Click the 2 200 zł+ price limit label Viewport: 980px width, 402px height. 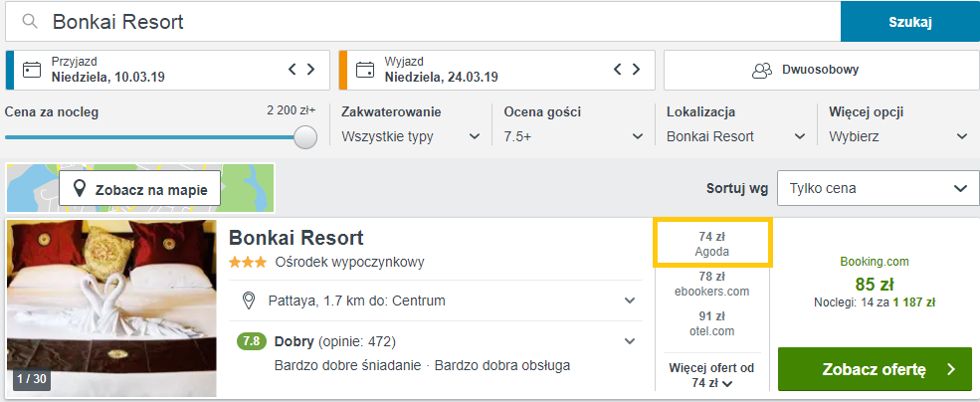[292, 110]
